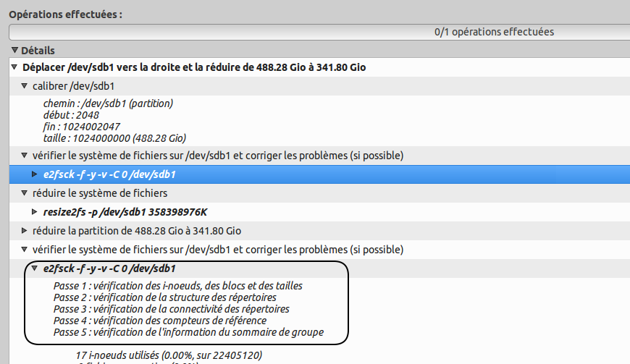630x364 pixels.
Task: Collapse "réduire le système de fichiers" step triangle
Action: pyautogui.click(x=25, y=193)
